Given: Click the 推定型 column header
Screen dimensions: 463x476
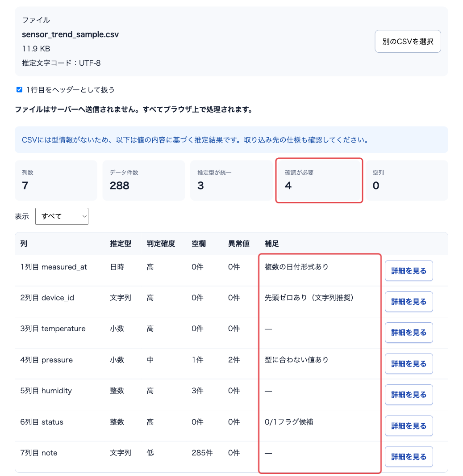Looking at the screenshot, I should click(x=121, y=244).
